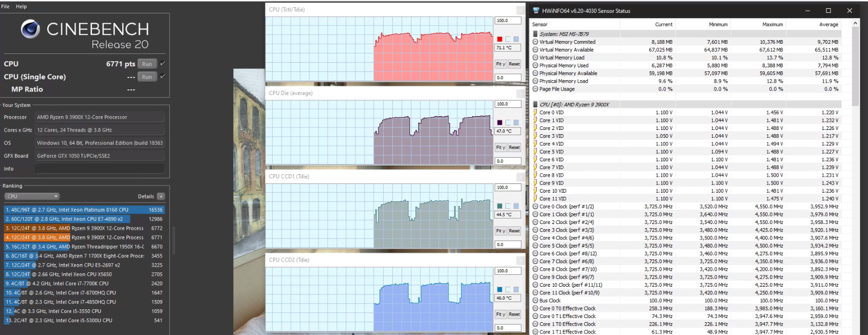Pick the dark purple swatch in CPU Die graph
Screen dimensions: 868x335
pos(500,122)
